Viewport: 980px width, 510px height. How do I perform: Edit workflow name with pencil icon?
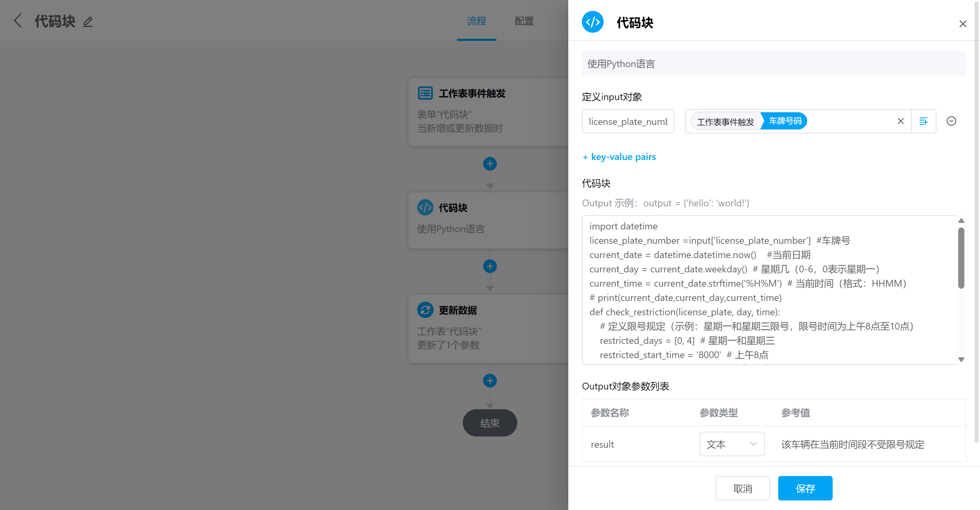click(x=88, y=22)
